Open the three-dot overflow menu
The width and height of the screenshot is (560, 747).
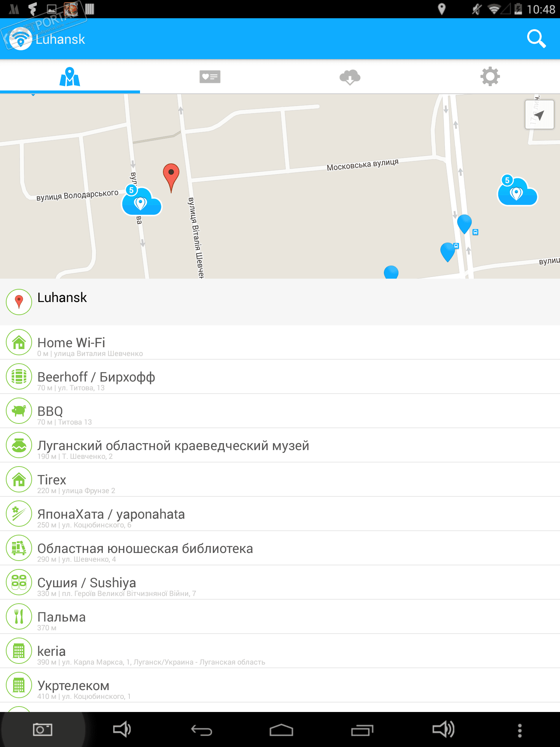pyautogui.click(x=520, y=730)
